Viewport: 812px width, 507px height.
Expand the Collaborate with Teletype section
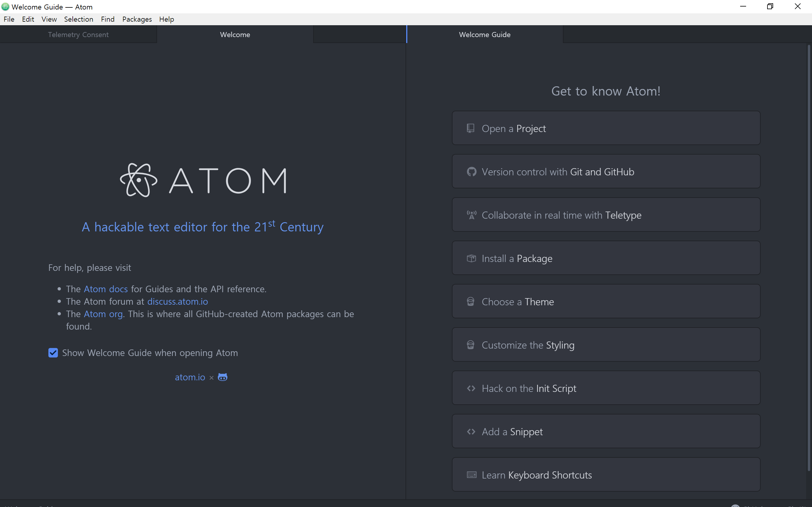click(606, 215)
